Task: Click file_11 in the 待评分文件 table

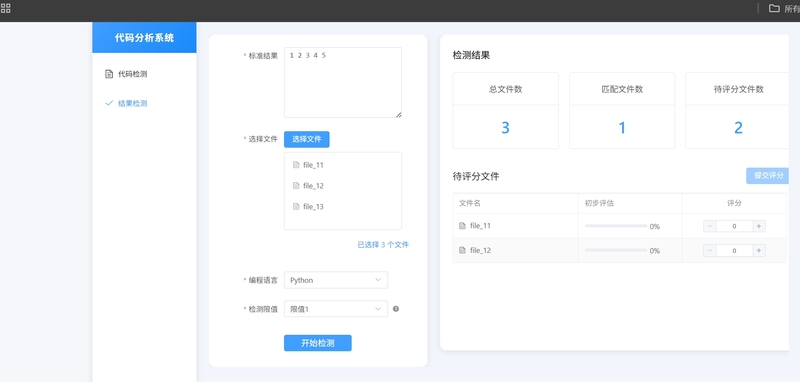Action: tap(480, 225)
